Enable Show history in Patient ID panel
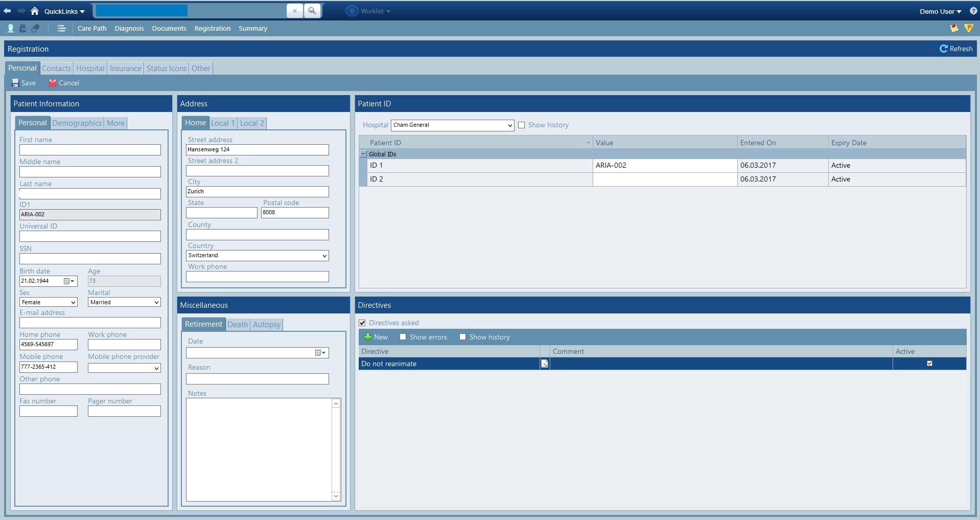 click(x=522, y=125)
